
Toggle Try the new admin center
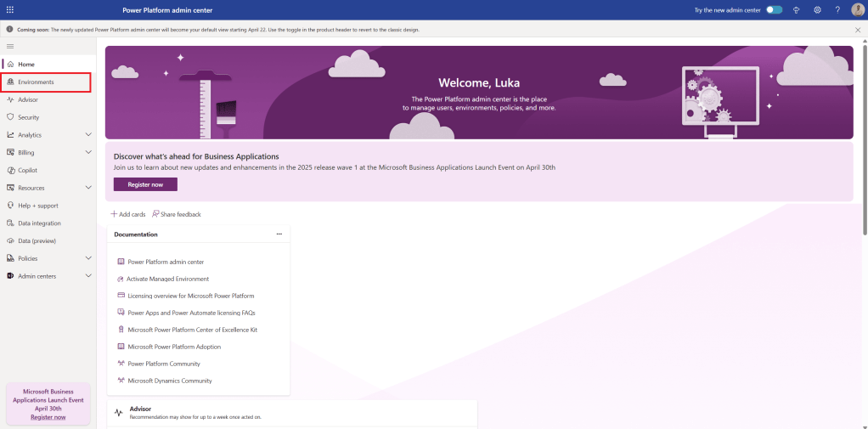click(x=774, y=9)
